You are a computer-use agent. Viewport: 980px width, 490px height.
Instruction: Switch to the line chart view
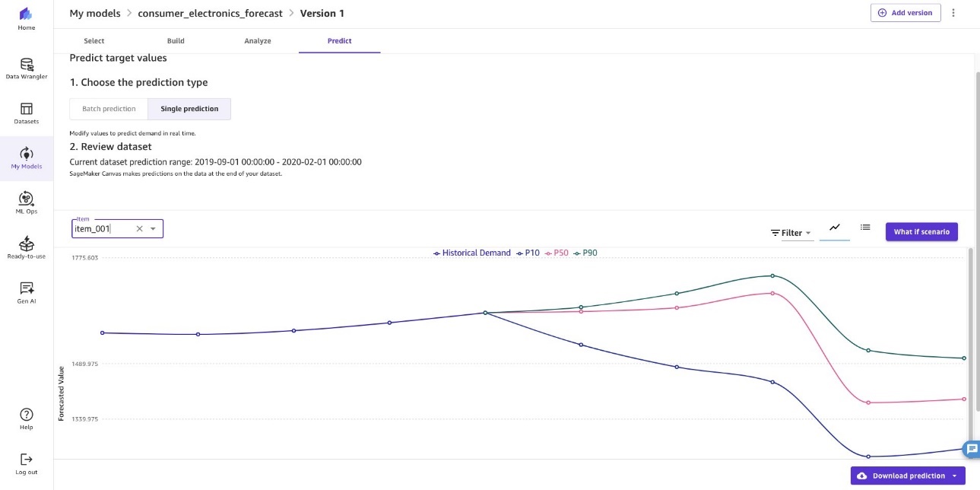[x=835, y=228]
